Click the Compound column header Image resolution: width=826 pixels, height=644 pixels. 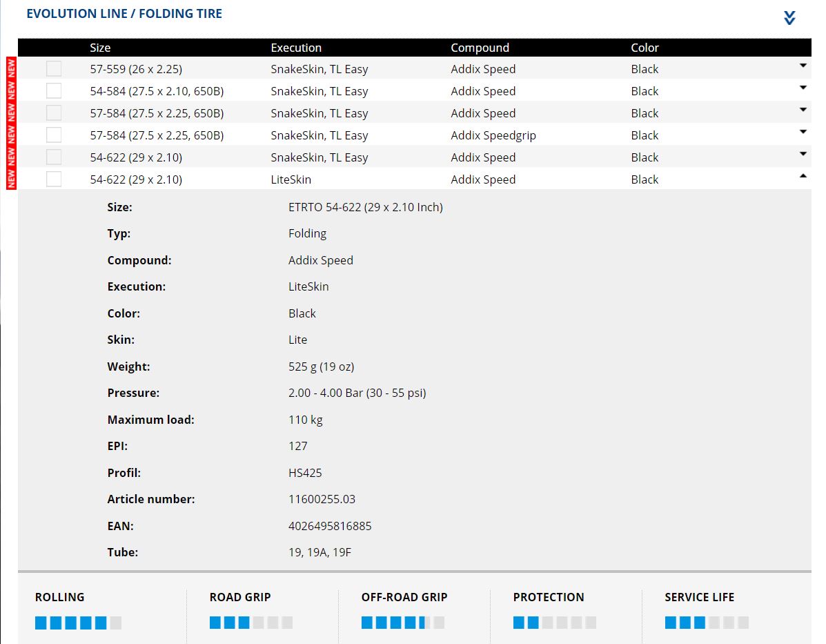pos(480,48)
